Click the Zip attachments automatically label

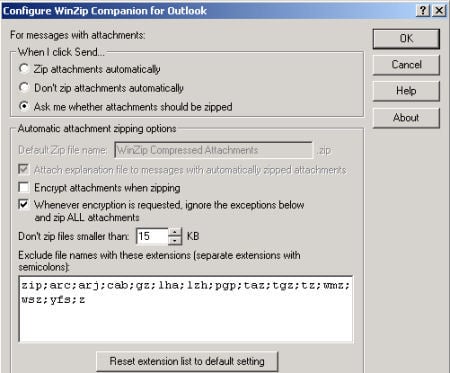coord(97,69)
